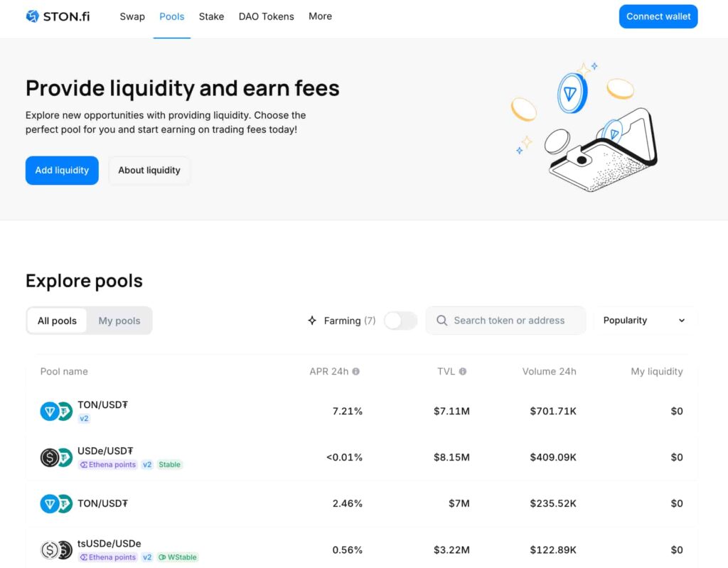Open the DAO Tokens navigation item

point(267,16)
